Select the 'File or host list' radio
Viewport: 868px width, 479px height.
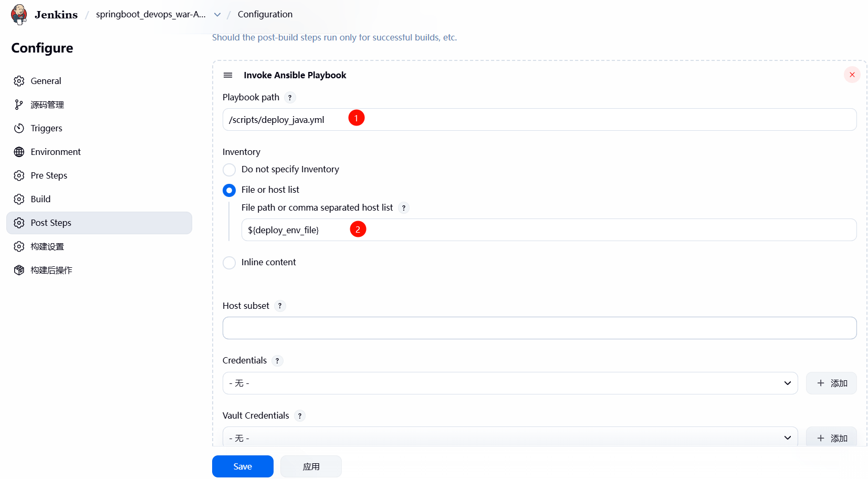point(229,190)
